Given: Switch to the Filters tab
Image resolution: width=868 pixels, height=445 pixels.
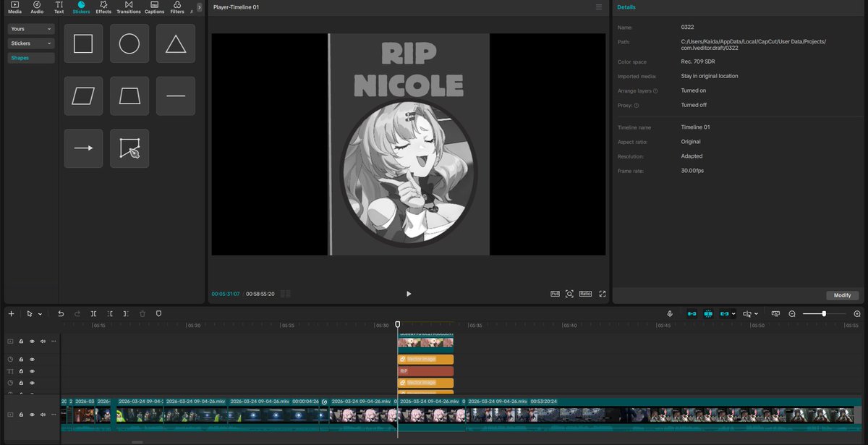Looking at the screenshot, I should click(x=177, y=7).
